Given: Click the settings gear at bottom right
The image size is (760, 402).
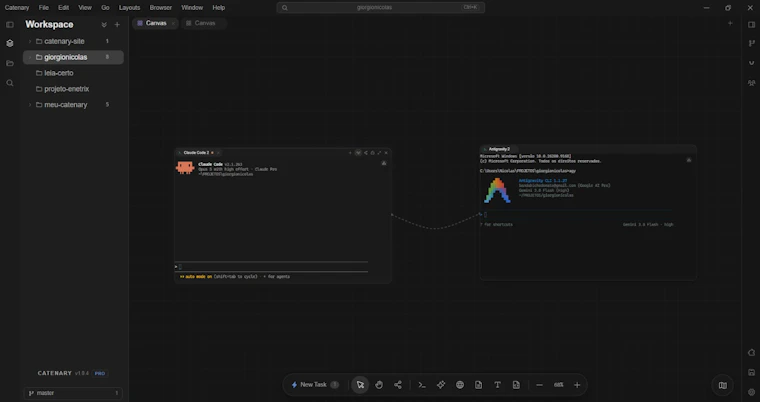Looking at the screenshot, I should [x=751, y=392].
